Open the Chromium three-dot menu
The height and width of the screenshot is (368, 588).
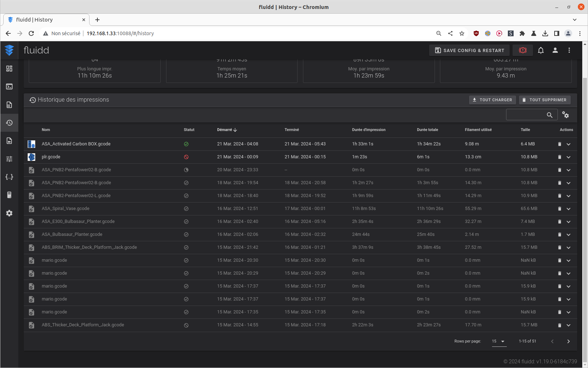(x=580, y=33)
